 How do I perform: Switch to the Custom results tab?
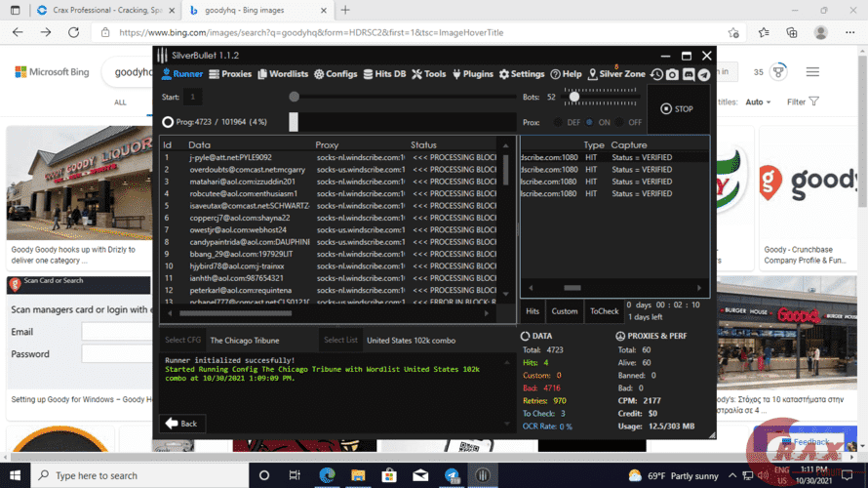click(565, 311)
